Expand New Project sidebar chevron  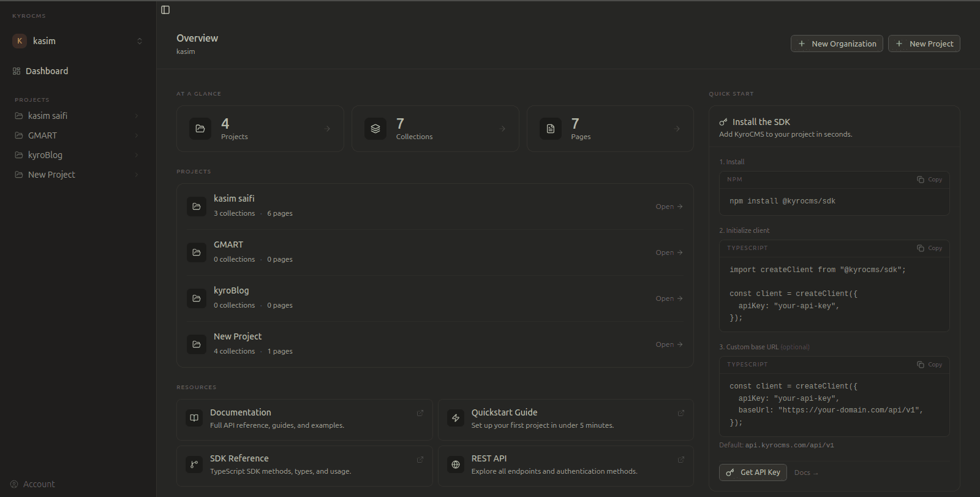(137, 175)
